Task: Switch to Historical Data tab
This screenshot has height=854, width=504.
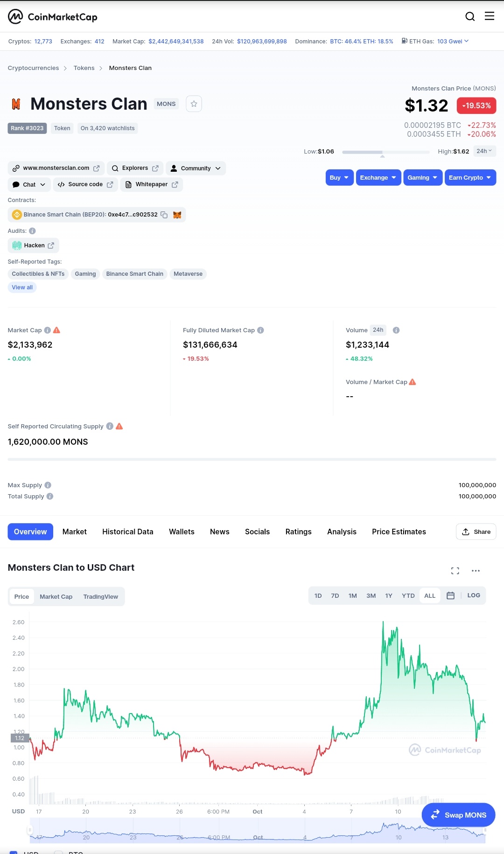Action: (x=128, y=532)
